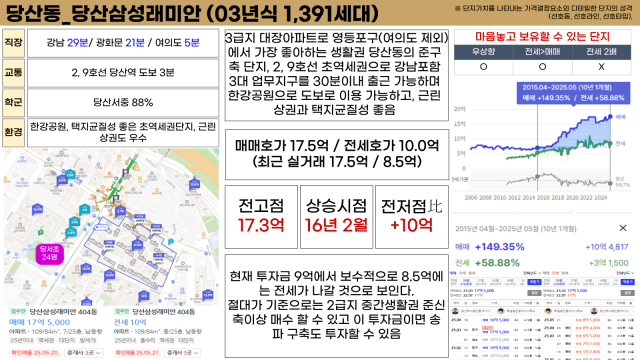Viewport: 640px width, 360px height.
Task: Click the 매매 +149.35% summary value
Action: tap(500, 247)
